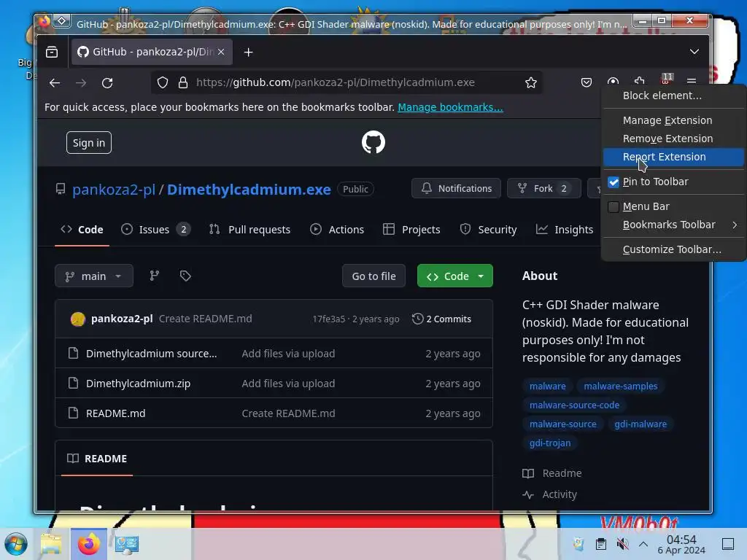Open the Firefox hamburger menu

click(692, 80)
